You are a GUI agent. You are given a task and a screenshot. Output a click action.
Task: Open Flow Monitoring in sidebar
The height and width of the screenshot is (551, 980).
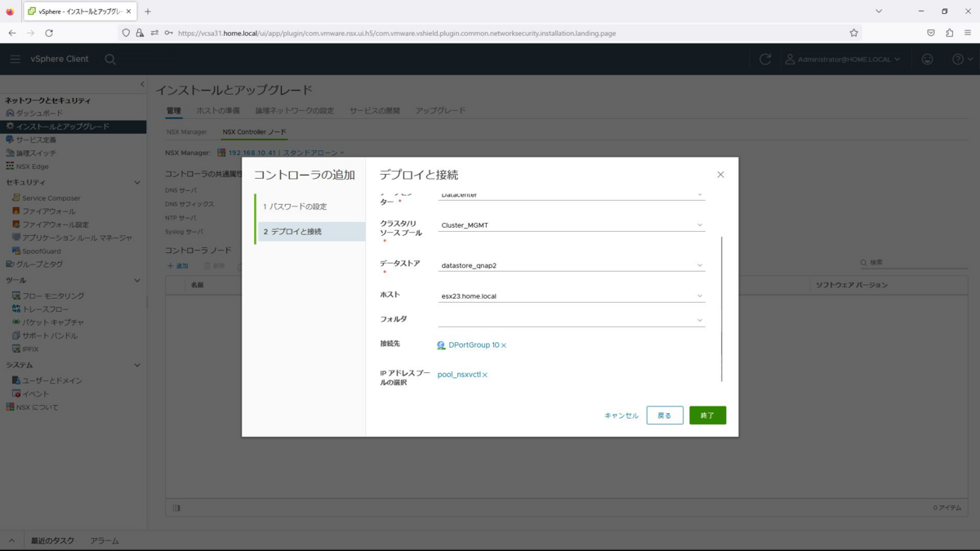(x=52, y=295)
